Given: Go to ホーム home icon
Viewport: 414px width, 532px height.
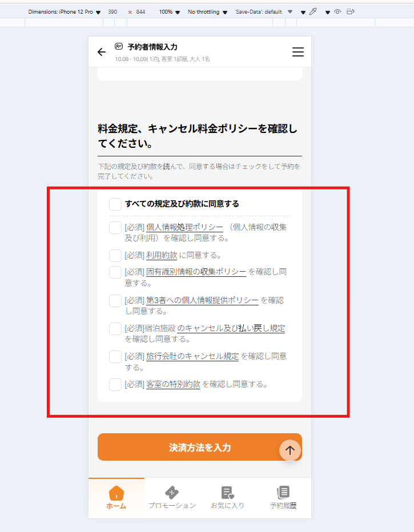Looking at the screenshot, I should tap(116, 498).
